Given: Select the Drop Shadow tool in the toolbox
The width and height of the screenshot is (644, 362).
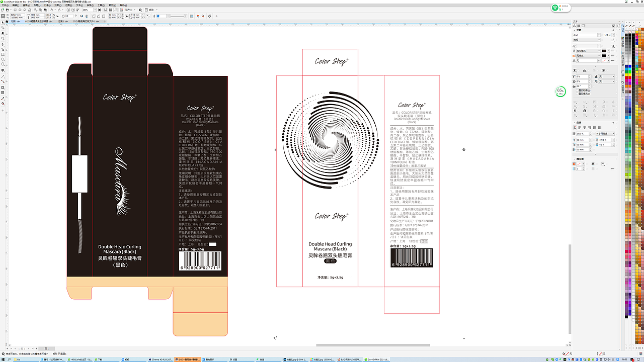Looking at the screenshot, I should pyautogui.click(x=3, y=87).
